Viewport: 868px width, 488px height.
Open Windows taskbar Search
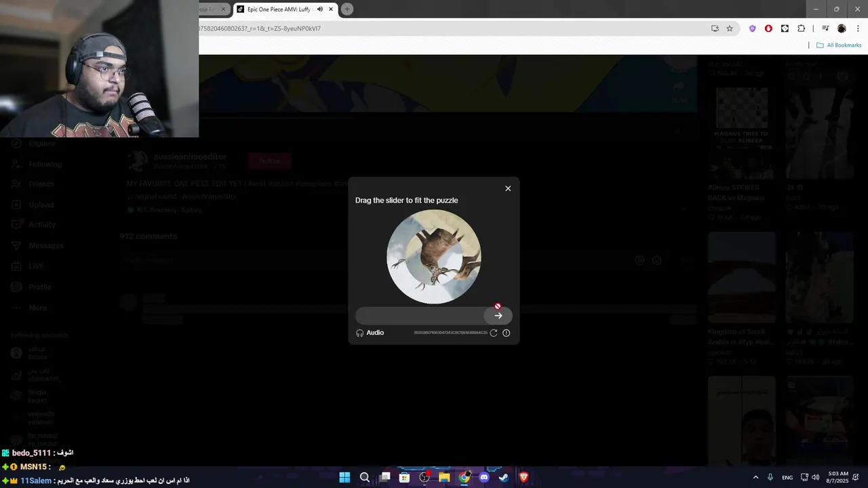(365, 477)
